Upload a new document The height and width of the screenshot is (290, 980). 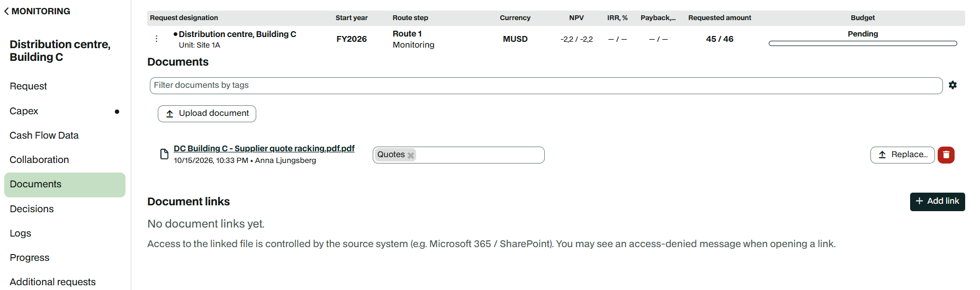(x=207, y=114)
